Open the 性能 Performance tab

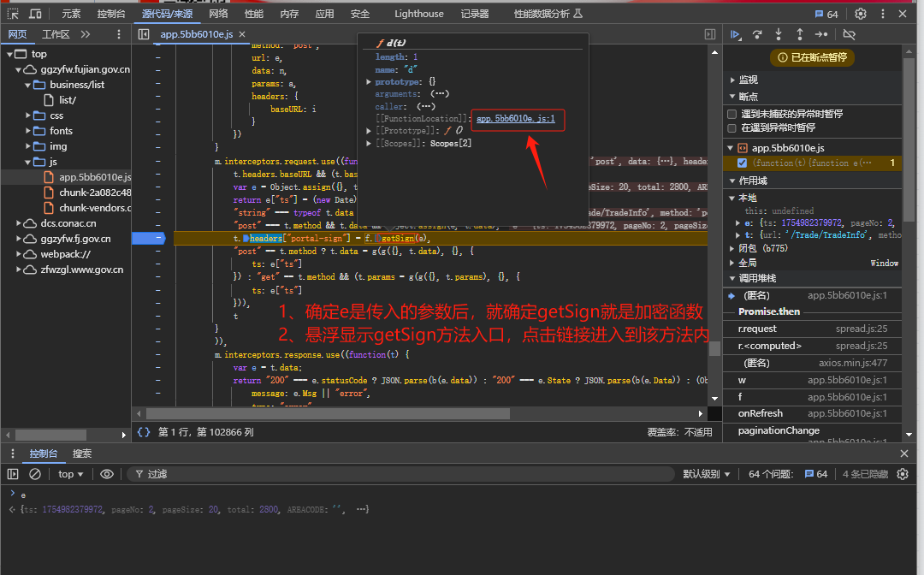254,14
